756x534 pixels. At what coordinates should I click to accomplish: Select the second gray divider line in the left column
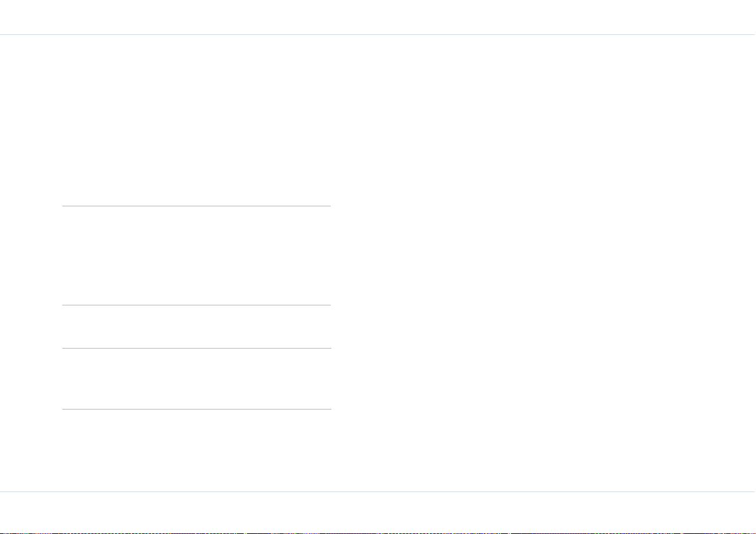point(197,305)
